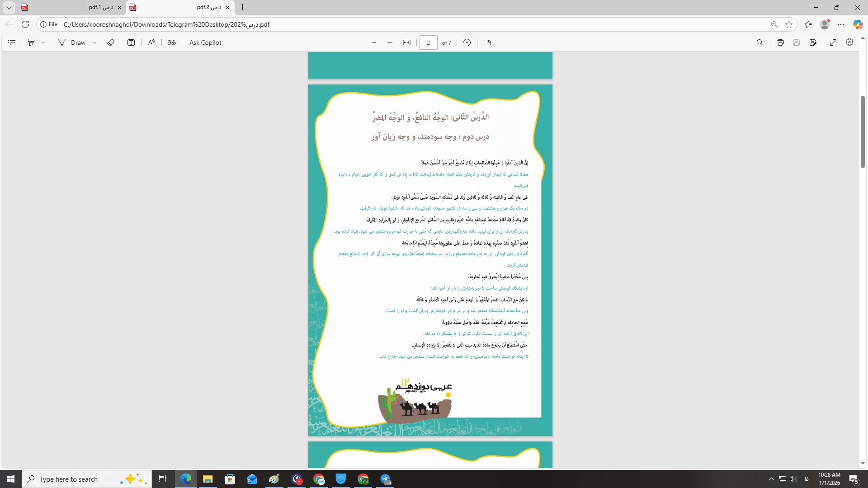
Task: Click the Ask Copilot button
Action: point(205,42)
